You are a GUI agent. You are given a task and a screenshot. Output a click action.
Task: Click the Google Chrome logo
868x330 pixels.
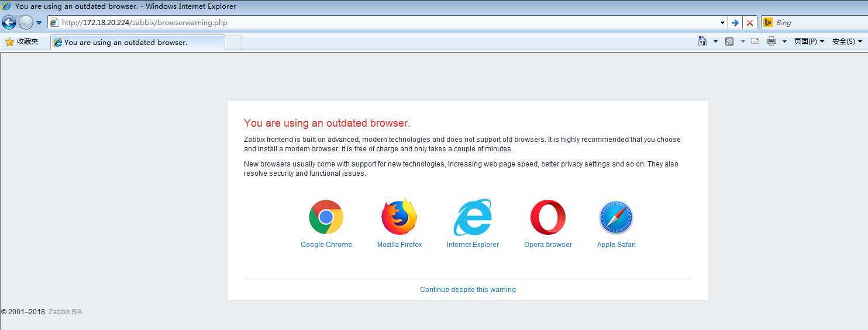[326, 217]
